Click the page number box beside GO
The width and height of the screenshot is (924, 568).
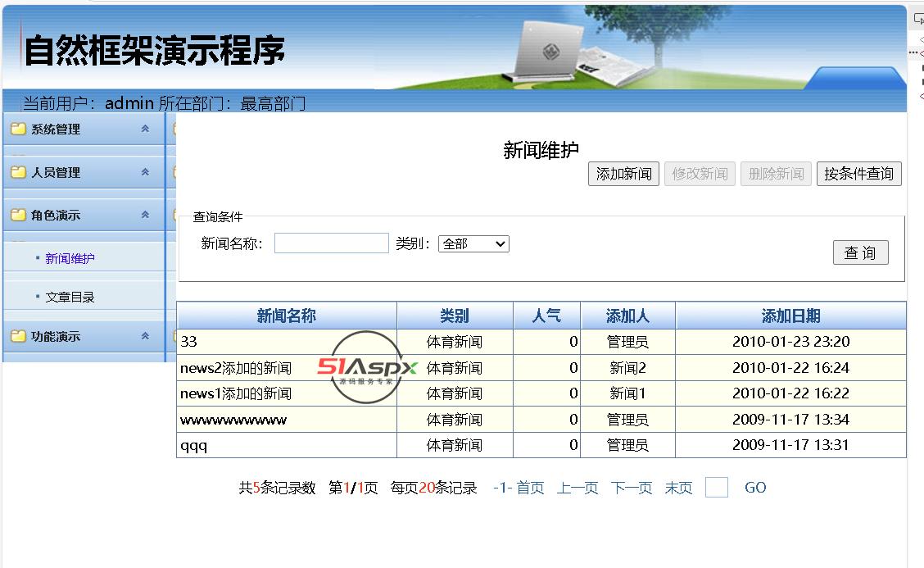[x=717, y=487]
